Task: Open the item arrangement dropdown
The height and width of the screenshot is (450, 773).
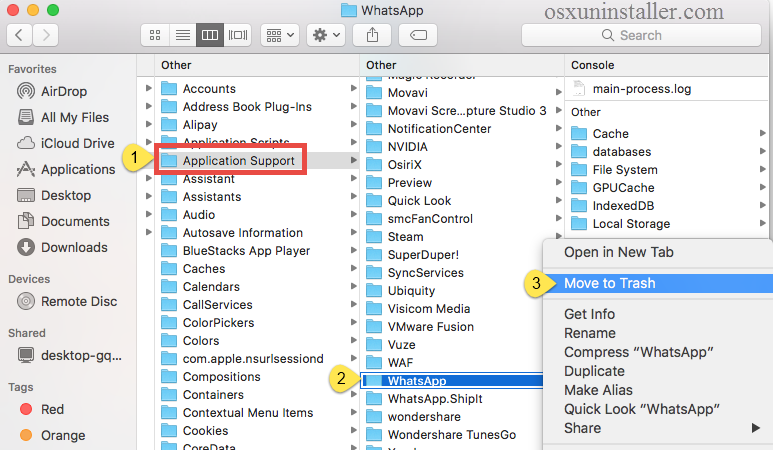Action: [x=280, y=35]
